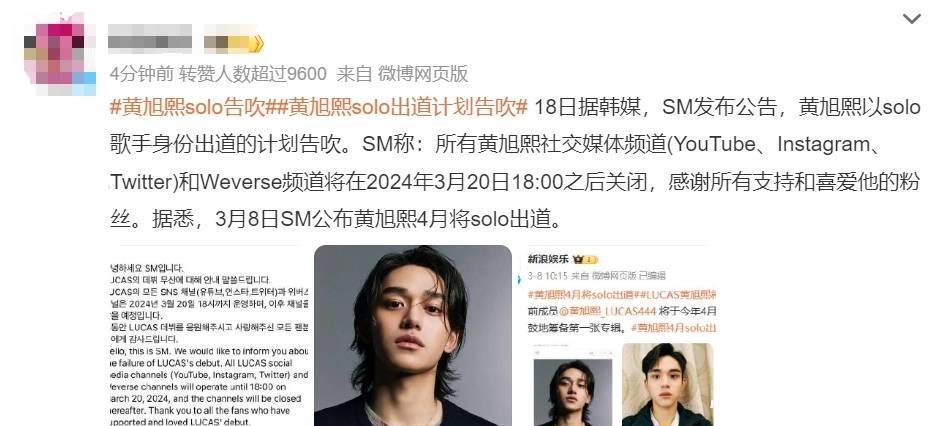This screenshot has width=937, height=426.
Task: View the SM announcement text image
Action: click(x=209, y=335)
